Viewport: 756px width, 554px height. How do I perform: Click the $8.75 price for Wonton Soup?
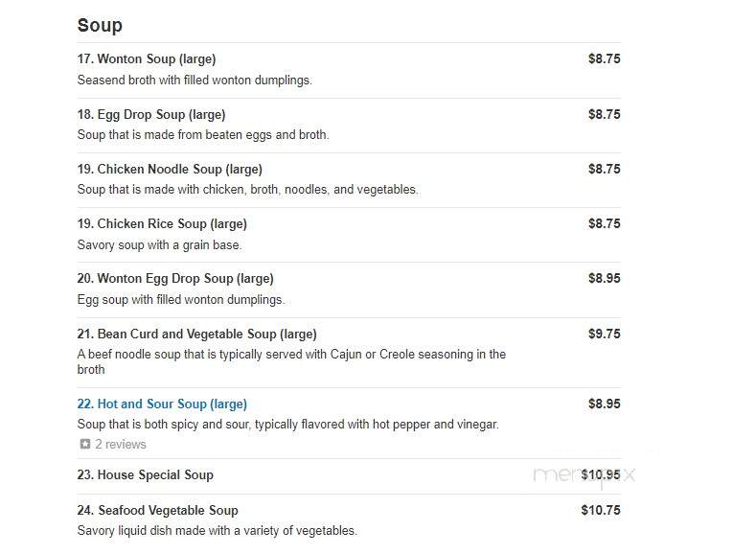point(604,58)
